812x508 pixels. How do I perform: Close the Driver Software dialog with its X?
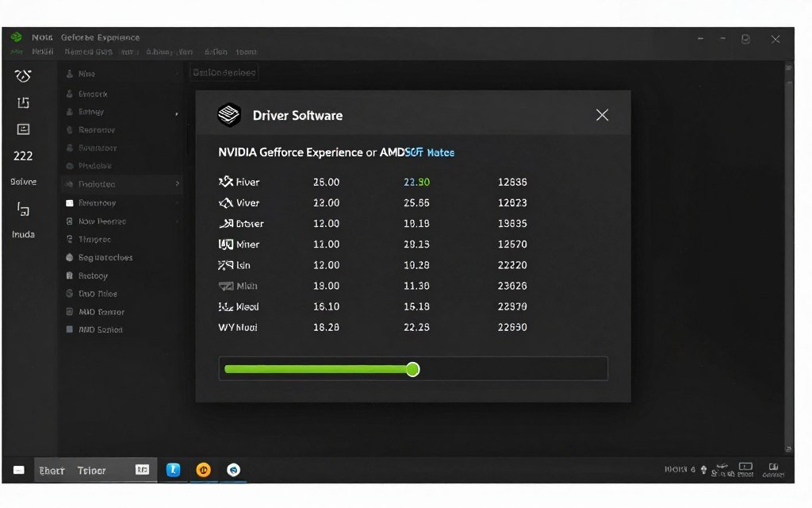point(602,114)
